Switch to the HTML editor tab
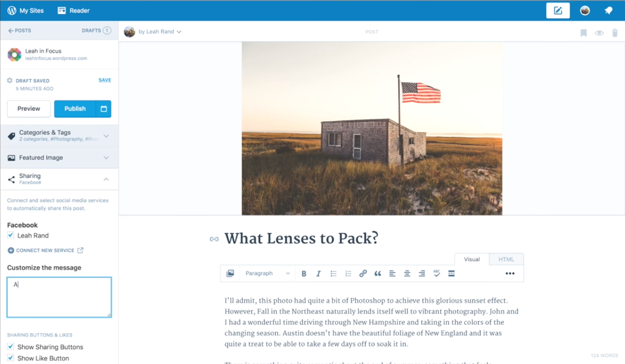 (506, 259)
